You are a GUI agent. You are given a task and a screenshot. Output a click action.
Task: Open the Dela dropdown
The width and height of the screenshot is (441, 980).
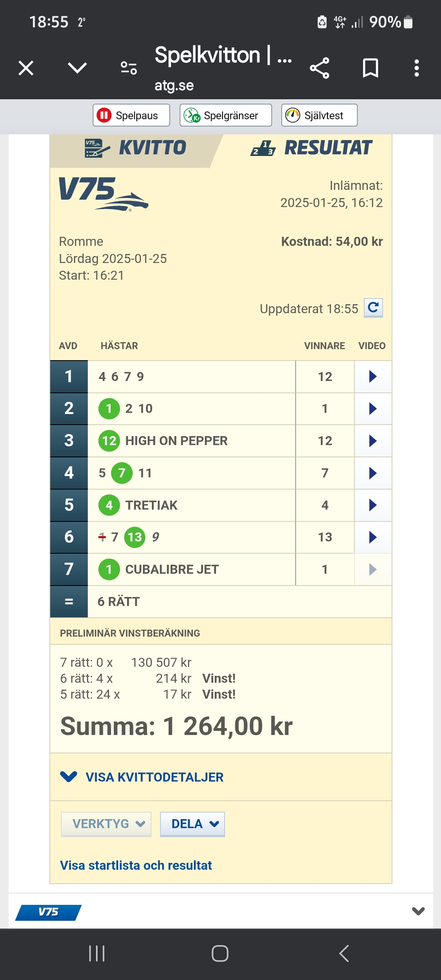(192, 824)
